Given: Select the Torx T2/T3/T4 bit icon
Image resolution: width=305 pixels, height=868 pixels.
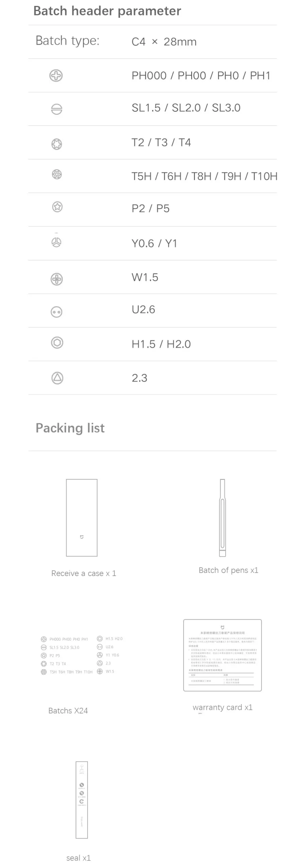Looking at the screenshot, I should (57, 144).
